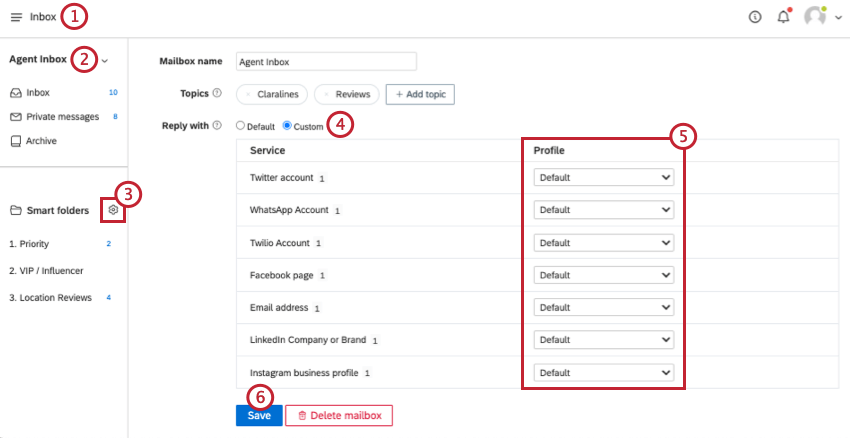Click the Topics help question icon

tap(217, 93)
